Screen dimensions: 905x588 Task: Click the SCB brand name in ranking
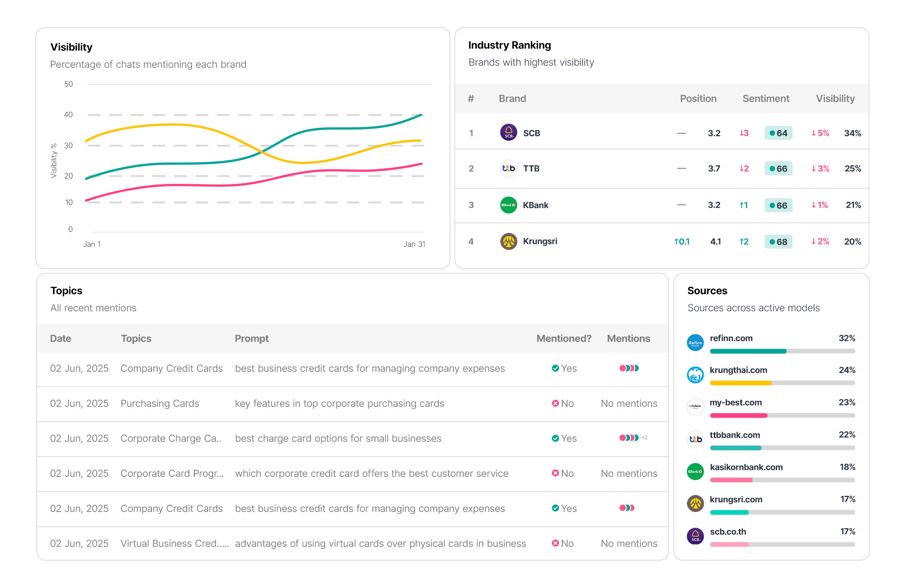point(531,133)
